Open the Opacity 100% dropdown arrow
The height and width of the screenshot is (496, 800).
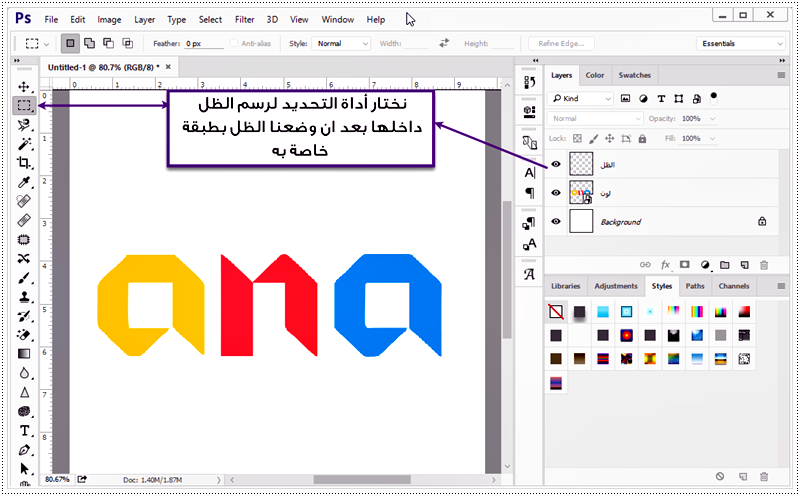713,118
